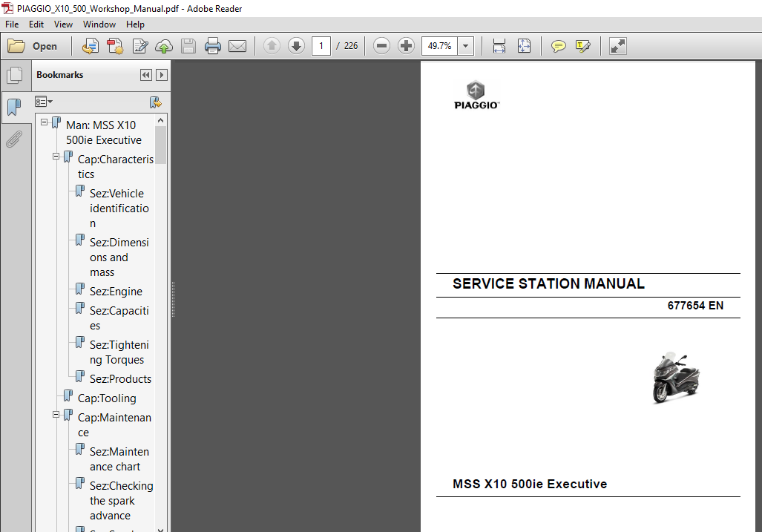Go to the next page arrow
Viewport: 762px width, 532px height.
[296, 46]
